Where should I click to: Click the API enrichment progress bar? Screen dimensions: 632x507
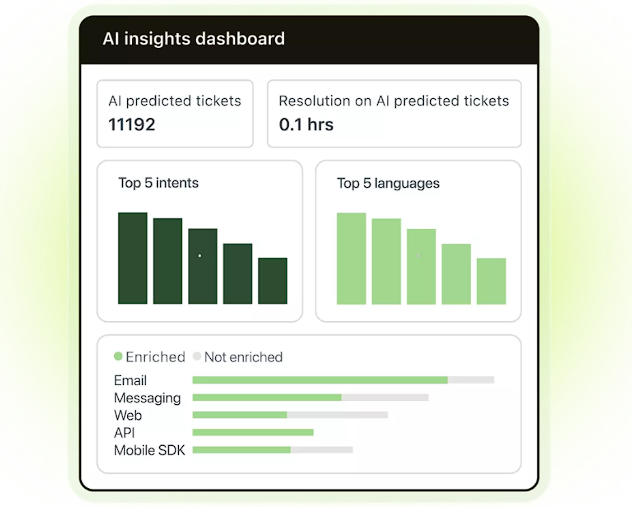pos(253,432)
